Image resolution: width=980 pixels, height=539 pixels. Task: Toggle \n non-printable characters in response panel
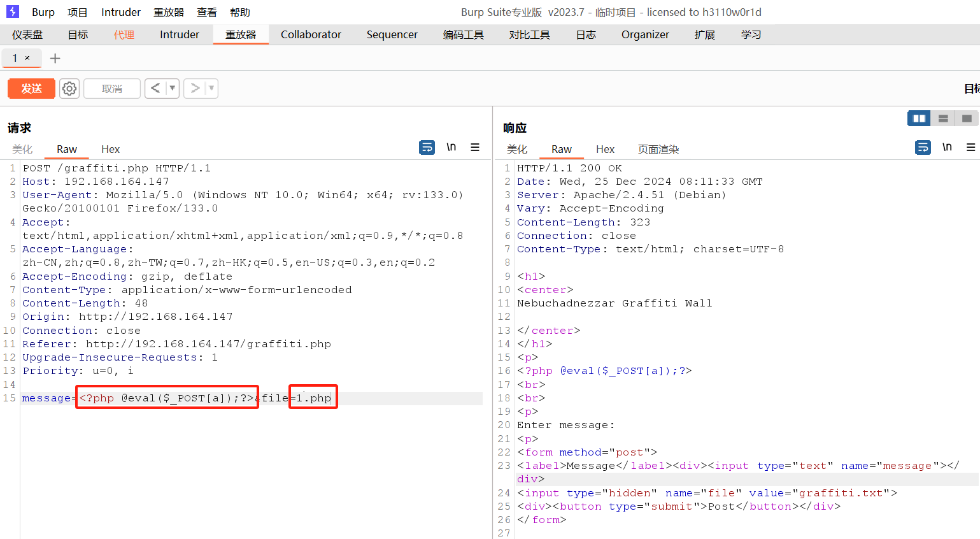pyautogui.click(x=947, y=147)
